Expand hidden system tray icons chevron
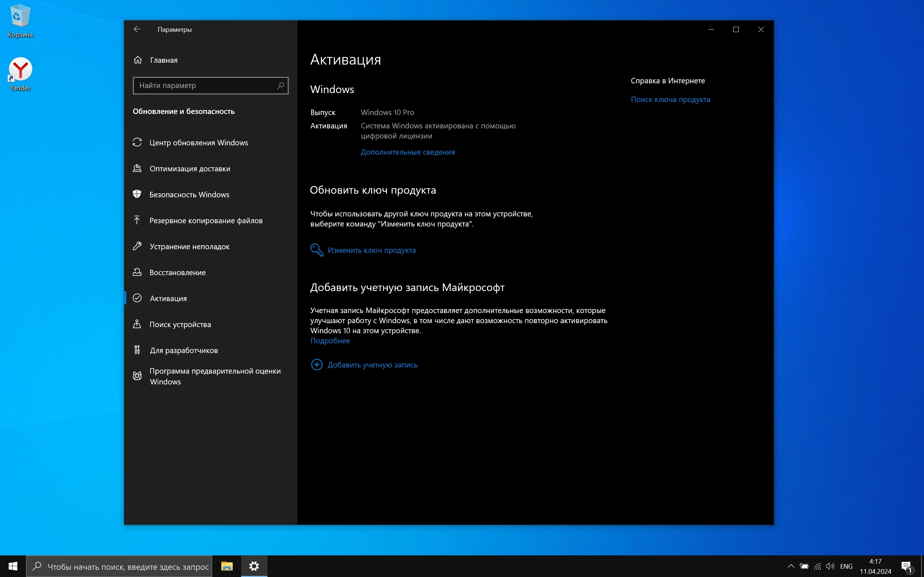 (x=791, y=566)
